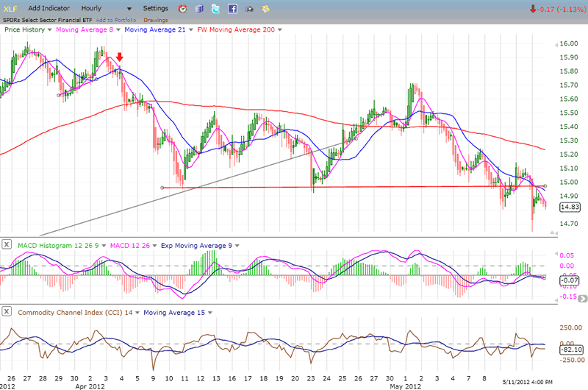Open the Settings menu
This screenshot has width=588, height=390.
pyautogui.click(x=155, y=8)
